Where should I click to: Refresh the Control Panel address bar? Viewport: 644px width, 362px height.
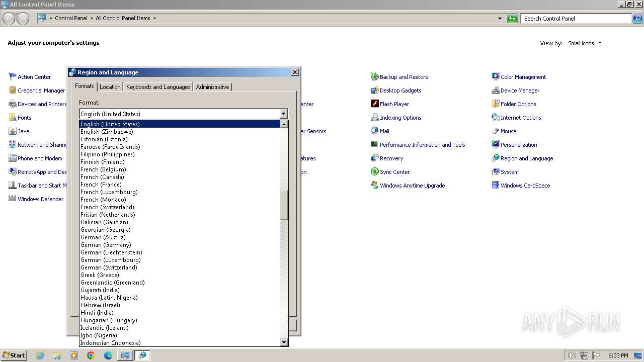pyautogui.click(x=512, y=19)
